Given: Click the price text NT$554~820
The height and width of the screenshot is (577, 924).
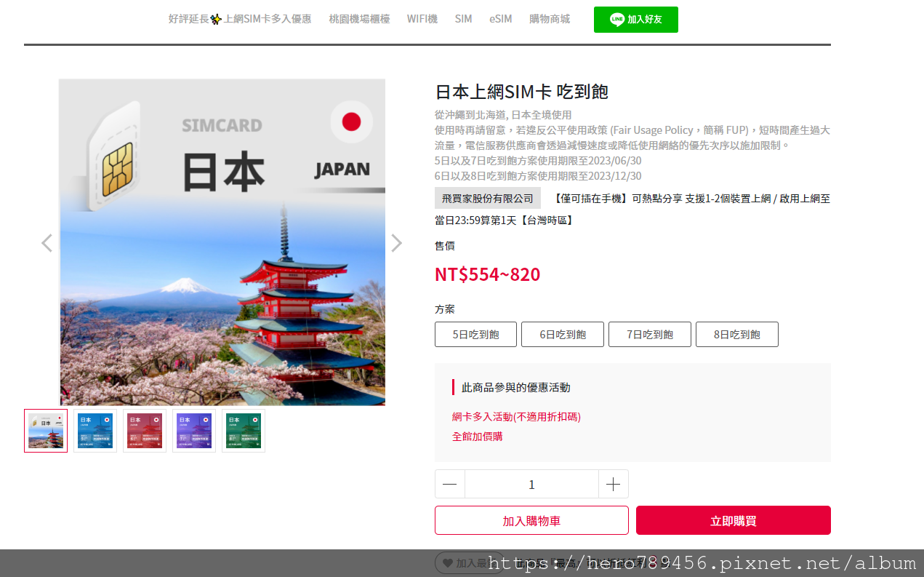Looking at the screenshot, I should point(488,274).
